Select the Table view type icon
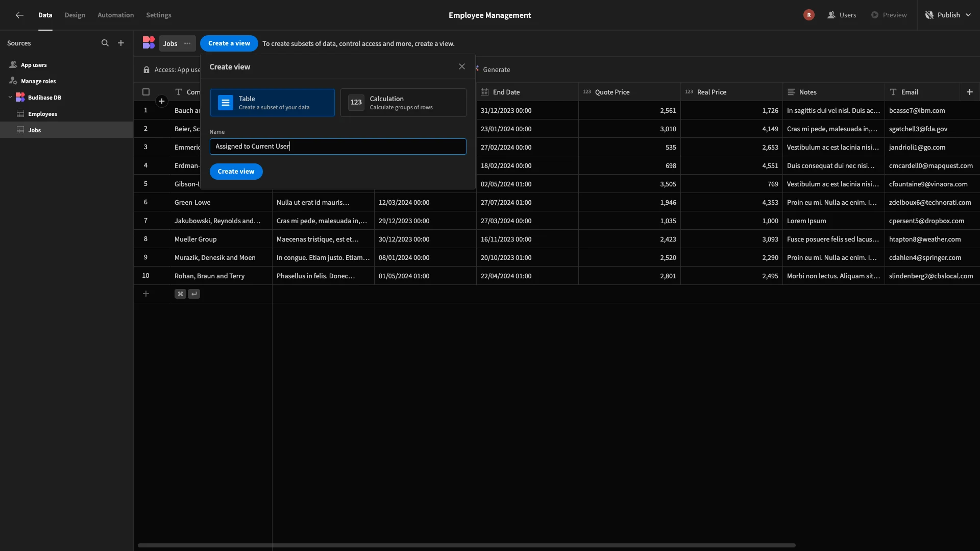 tap(226, 103)
